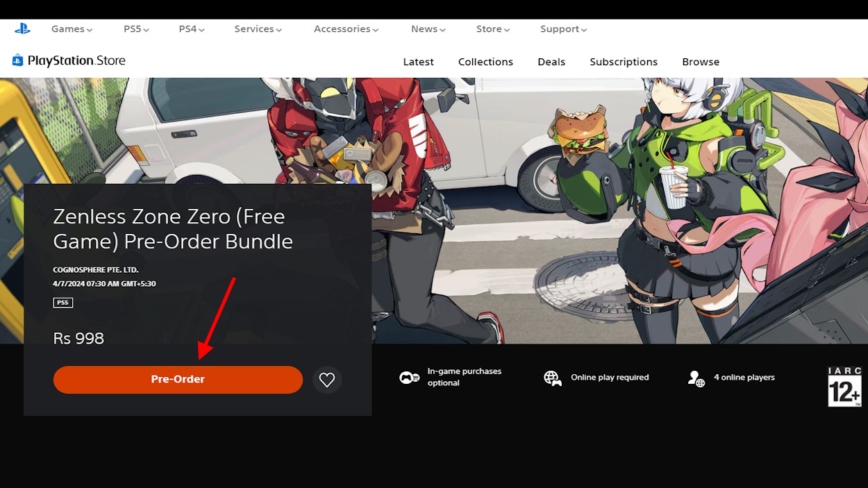Click the PS5 platform badge
Viewport: 868px width, 488px height.
[x=62, y=302]
